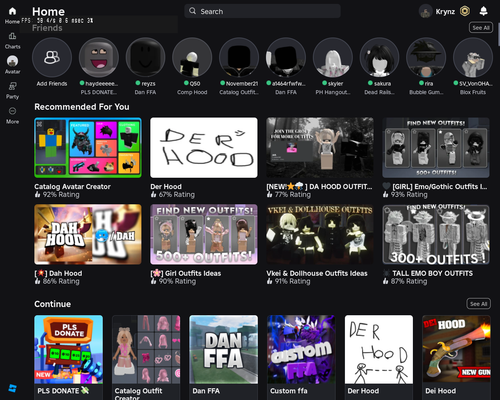Open friend al464rfwfw's avatar
Screen dimensions: 500x400
tap(286, 57)
